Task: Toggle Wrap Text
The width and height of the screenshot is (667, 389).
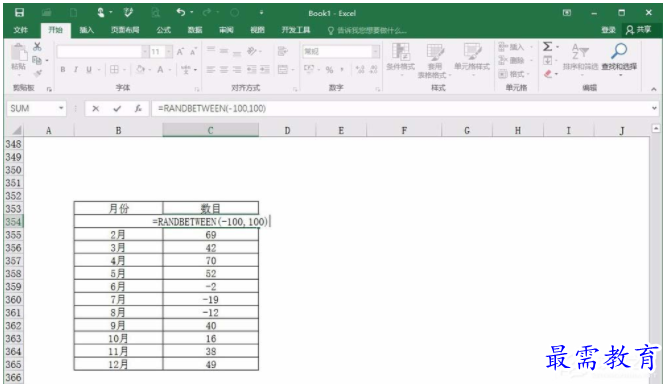Action: click(282, 51)
